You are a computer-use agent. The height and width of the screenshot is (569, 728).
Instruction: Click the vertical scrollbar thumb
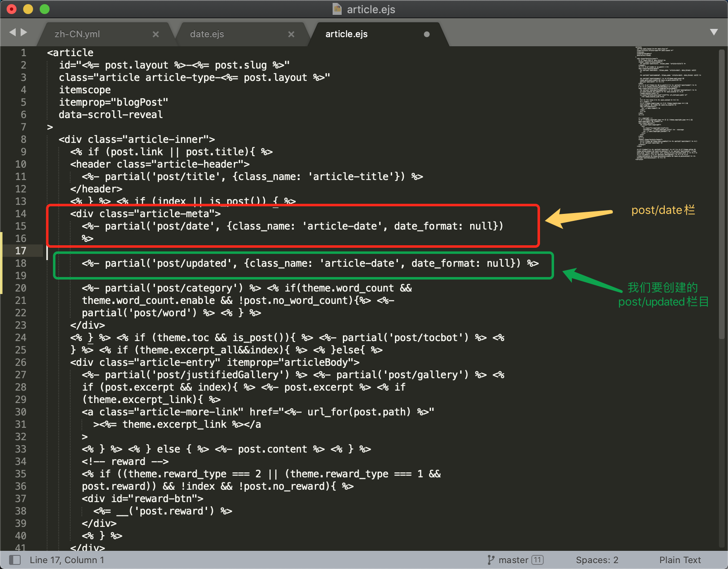[722, 194]
